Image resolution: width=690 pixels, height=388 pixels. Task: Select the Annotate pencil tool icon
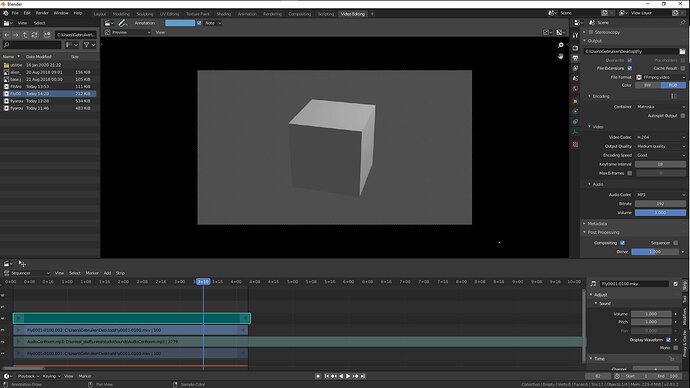tap(123, 23)
